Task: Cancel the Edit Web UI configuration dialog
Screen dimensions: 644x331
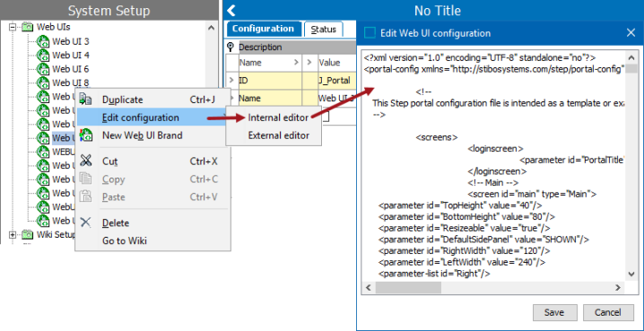Action: point(608,312)
